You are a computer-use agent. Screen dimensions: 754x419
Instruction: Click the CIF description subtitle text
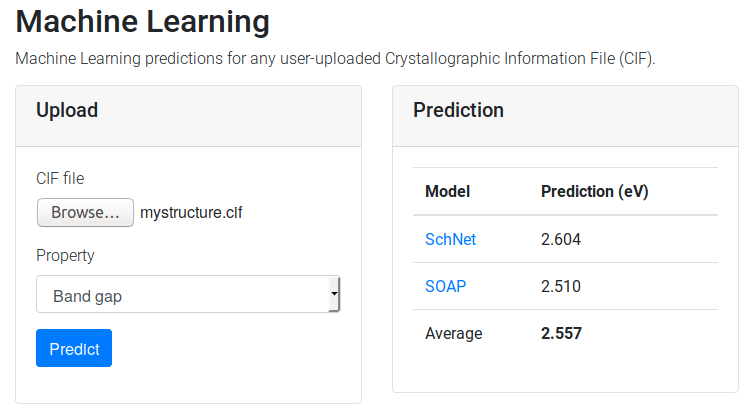(335, 58)
